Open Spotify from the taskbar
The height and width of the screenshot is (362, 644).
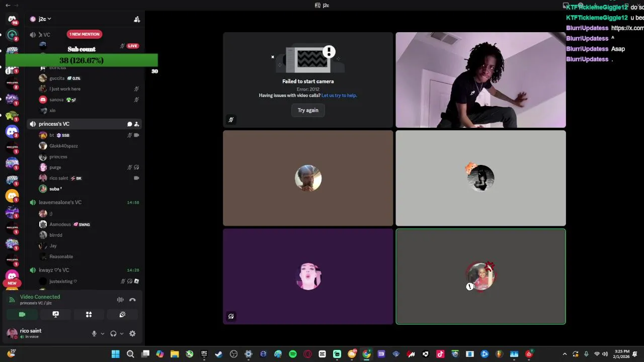pos(293,354)
